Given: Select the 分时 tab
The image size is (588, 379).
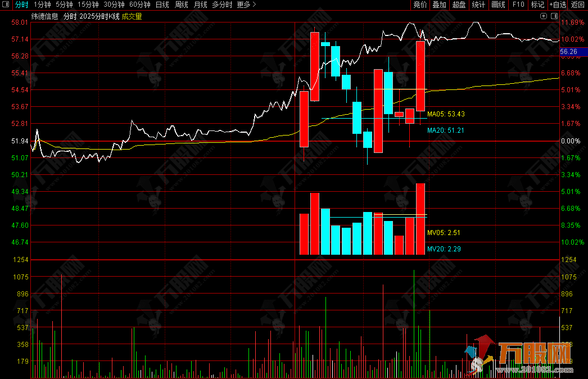Looking at the screenshot, I should point(22,4).
